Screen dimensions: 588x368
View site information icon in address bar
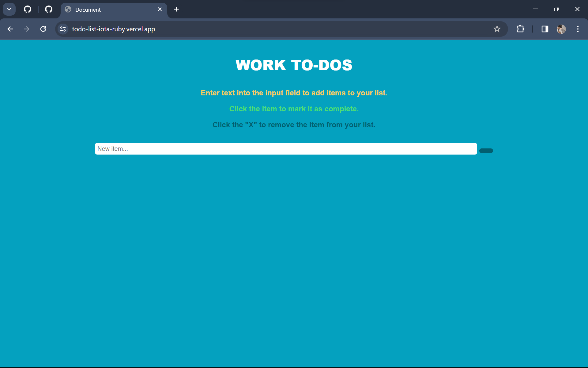(63, 29)
